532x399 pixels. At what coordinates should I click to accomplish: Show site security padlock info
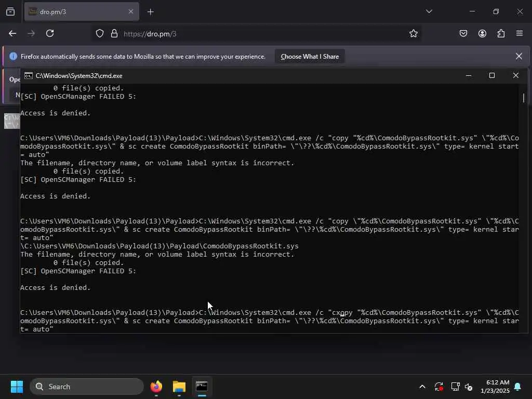coord(114,34)
